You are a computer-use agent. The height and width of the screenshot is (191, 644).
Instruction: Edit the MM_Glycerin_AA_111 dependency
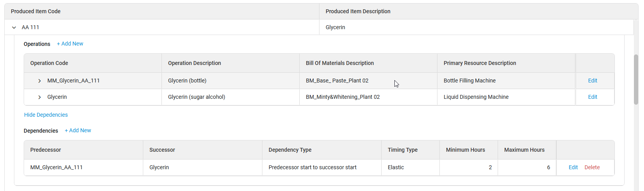click(573, 168)
